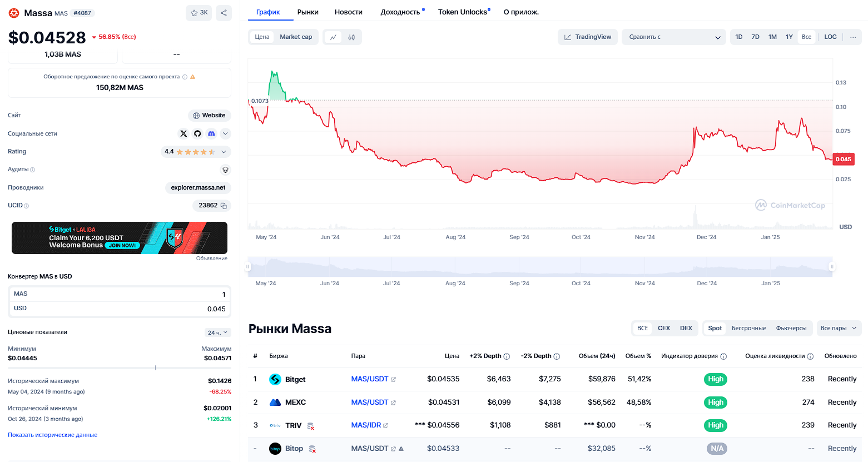This screenshot has height=462, width=868.
Task: Expand the social networks chevron
Action: (225, 133)
